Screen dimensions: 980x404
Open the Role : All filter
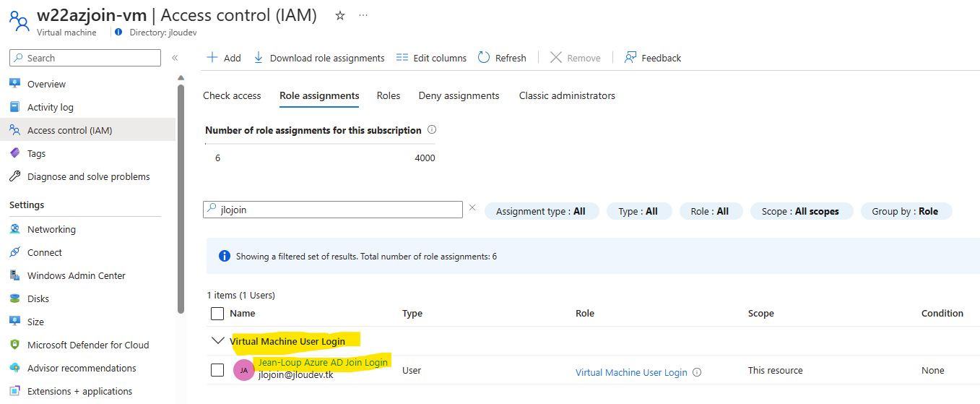coord(710,211)
